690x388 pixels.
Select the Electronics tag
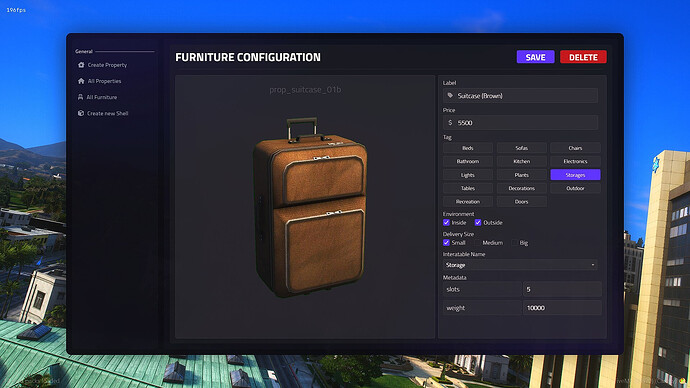(x=575, y=161)
